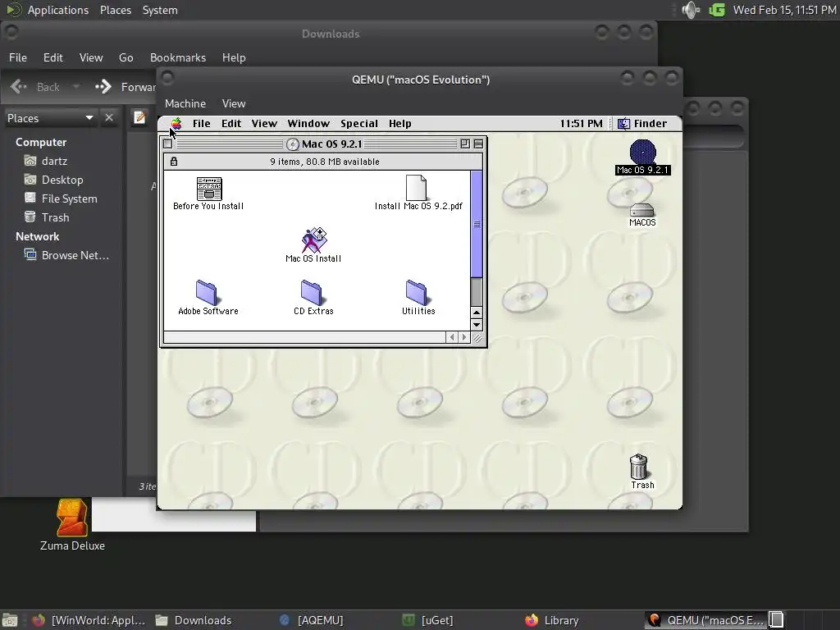Click the vertical scrollbar thumb in Mac window
Image resolution: width=840 pixels, height=630 pixels.
click(477, 224)
